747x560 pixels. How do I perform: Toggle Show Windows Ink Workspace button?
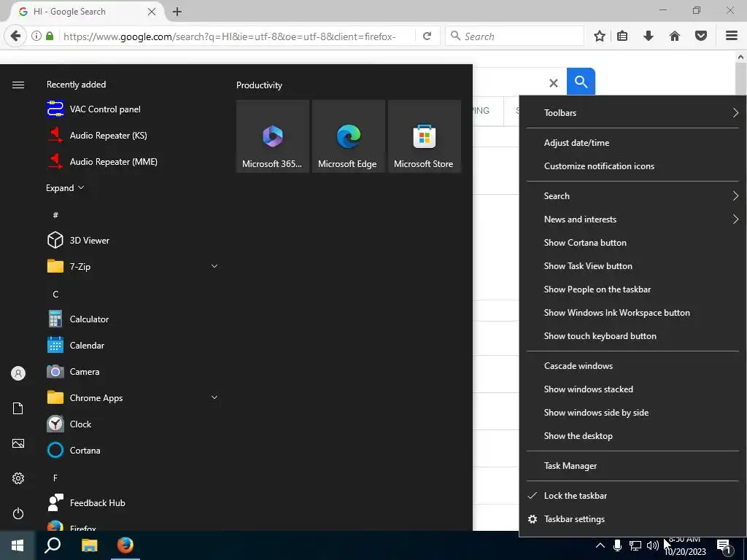click(632, 312)
